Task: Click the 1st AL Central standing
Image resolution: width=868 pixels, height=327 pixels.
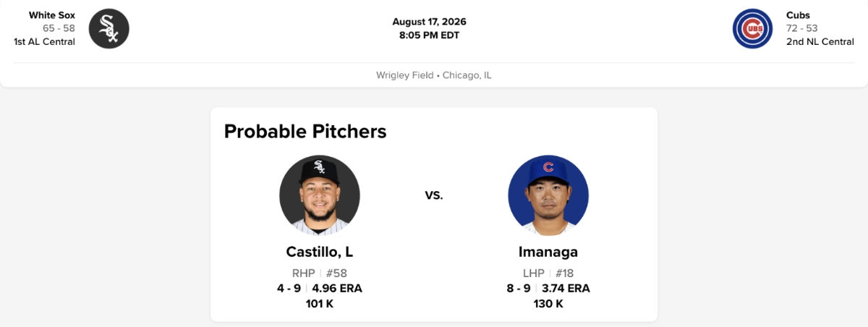Action: (x=44, y=41)
